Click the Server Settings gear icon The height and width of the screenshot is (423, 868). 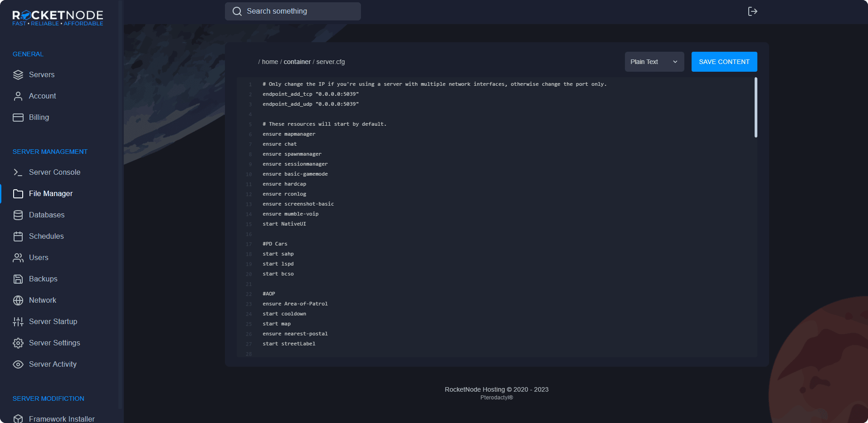coord(18,343)
